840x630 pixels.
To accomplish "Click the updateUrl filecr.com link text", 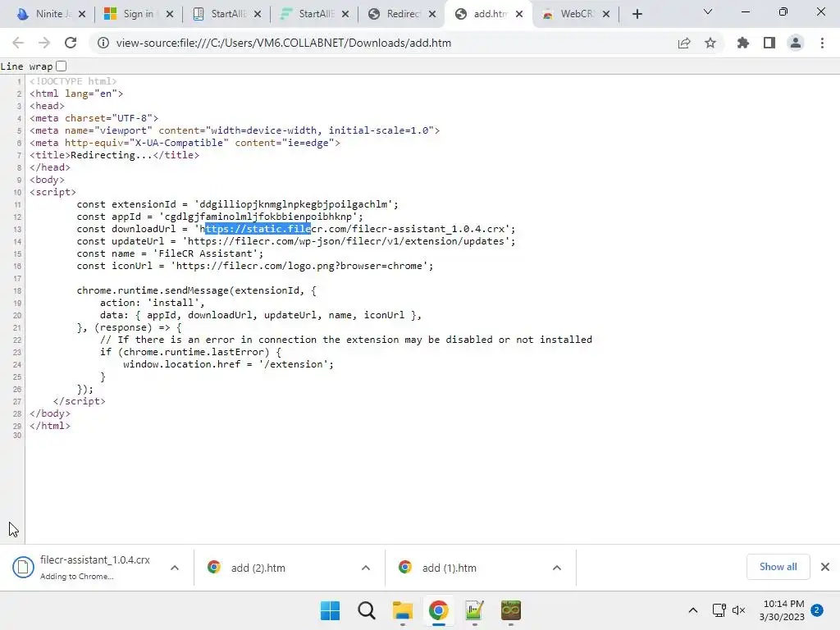I will tap(346, 242).
